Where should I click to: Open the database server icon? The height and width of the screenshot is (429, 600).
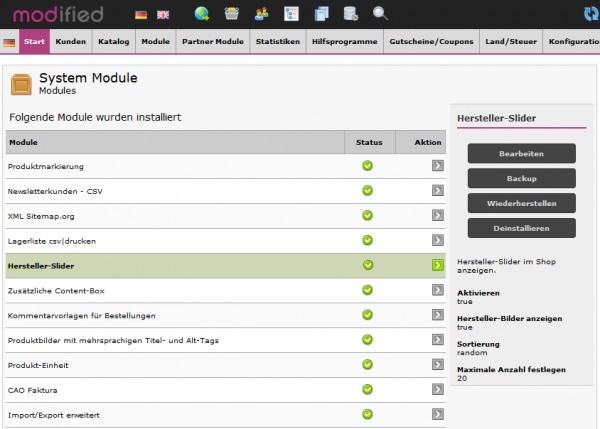pyautogui.click(x=351, y=14)
